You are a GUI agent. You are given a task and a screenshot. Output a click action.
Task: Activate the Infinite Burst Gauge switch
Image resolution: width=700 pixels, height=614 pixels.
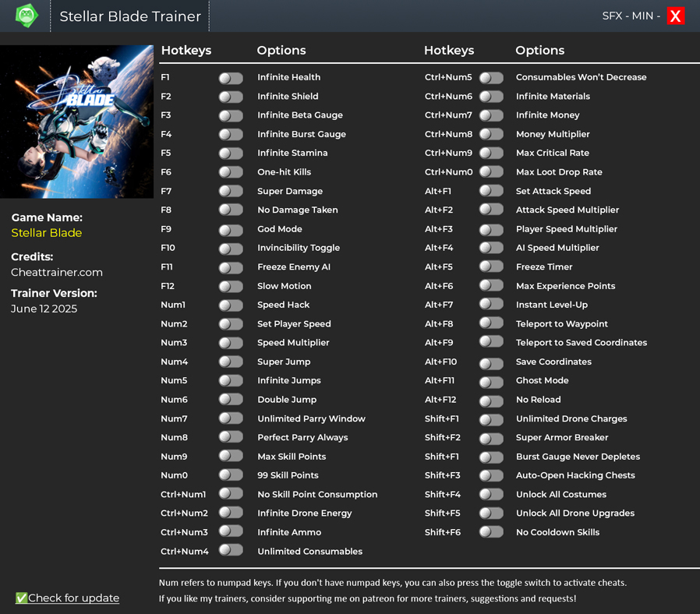[x=231, y=135]
